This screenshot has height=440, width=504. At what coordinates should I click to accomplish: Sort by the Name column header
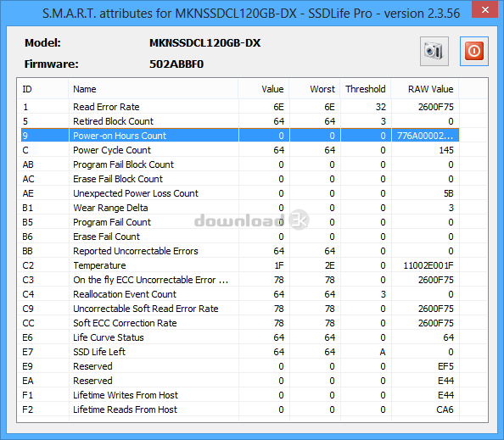point(154,89)
